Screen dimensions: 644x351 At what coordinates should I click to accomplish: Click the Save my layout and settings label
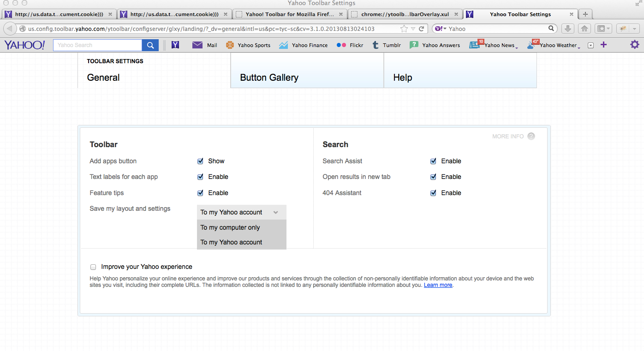(130, 208)
